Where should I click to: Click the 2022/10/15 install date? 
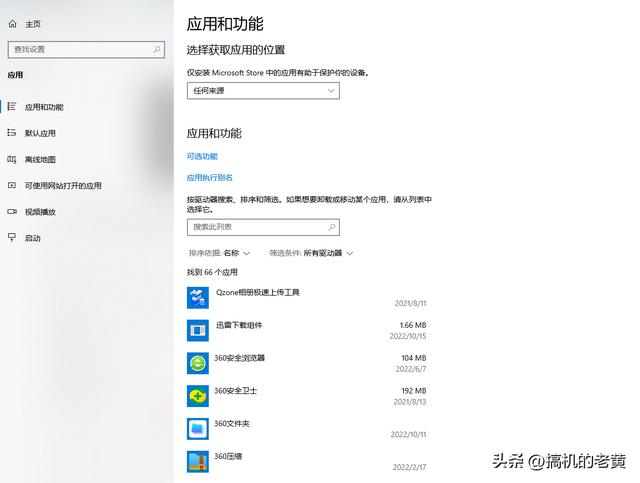[x=407, y=336]
